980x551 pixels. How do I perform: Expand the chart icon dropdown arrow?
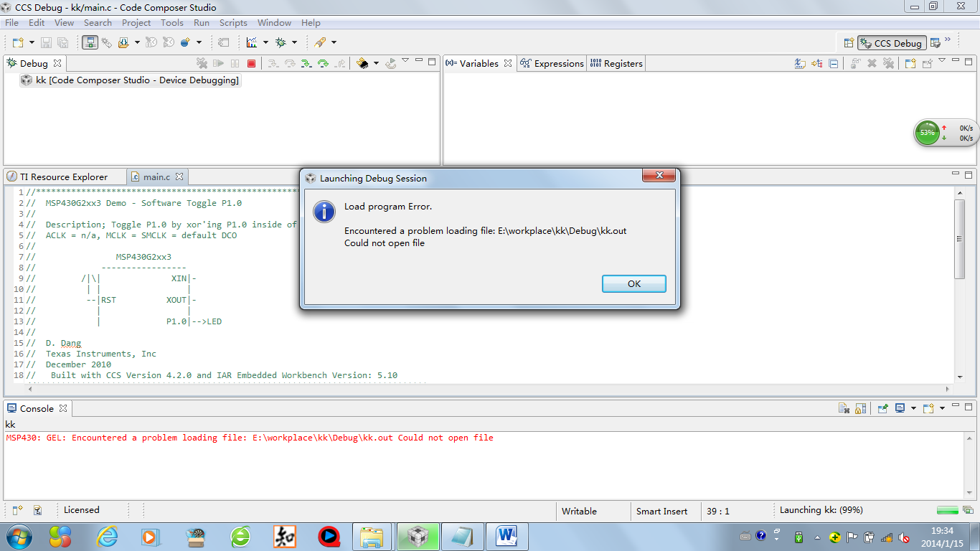pos(265,43)
